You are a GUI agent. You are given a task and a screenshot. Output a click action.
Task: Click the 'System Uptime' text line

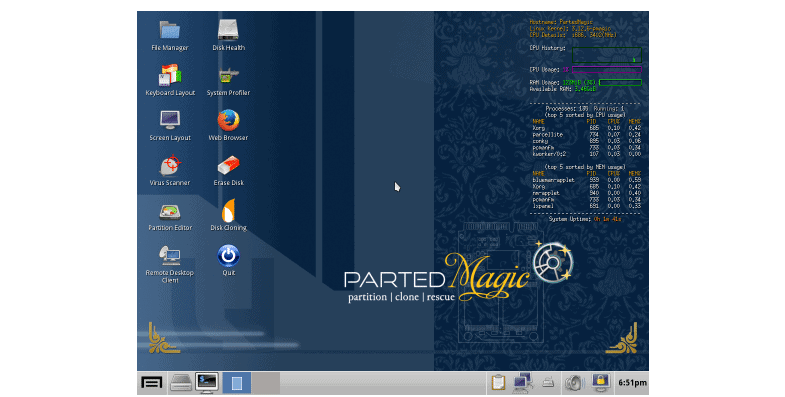(585, 219)
